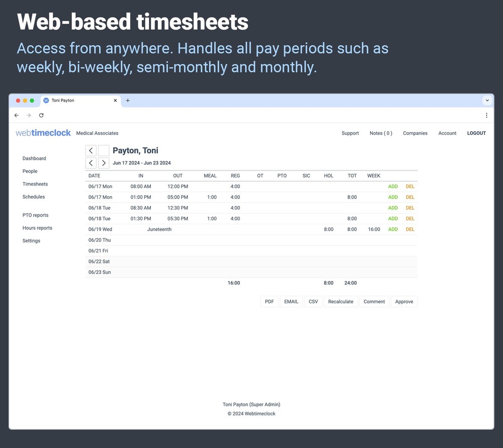This screenshot has width=503, height=448.
Task: Export the timesheet as PDF
Action: [x=270, y=302]
